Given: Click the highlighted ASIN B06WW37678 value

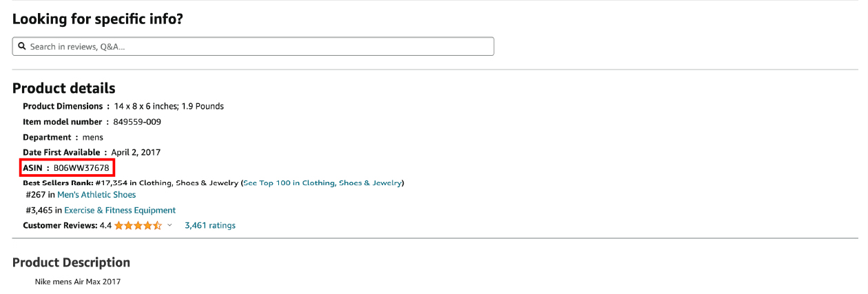Looking at the screenshot, I should click(81, 168).
